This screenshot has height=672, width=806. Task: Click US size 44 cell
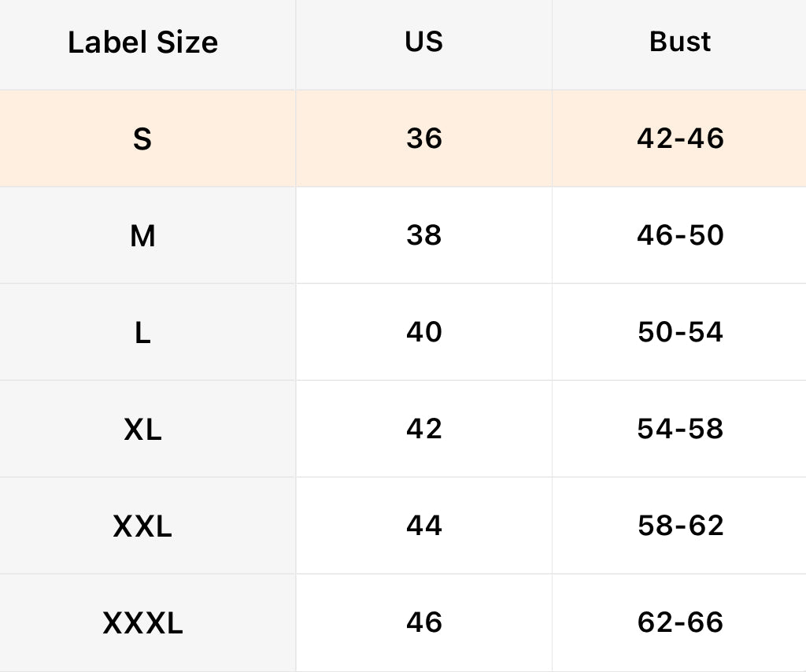point(424,526)
